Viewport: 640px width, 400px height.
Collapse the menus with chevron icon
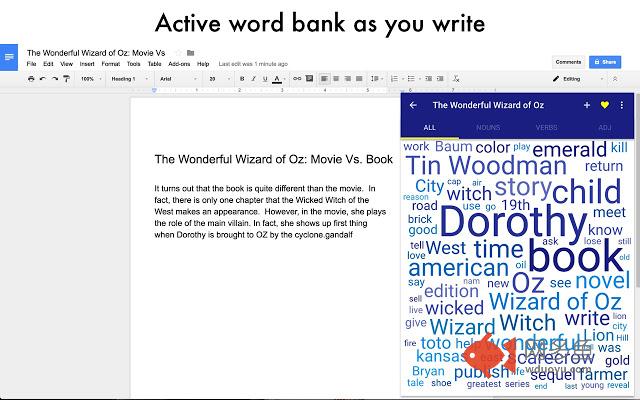pos(615,79)
